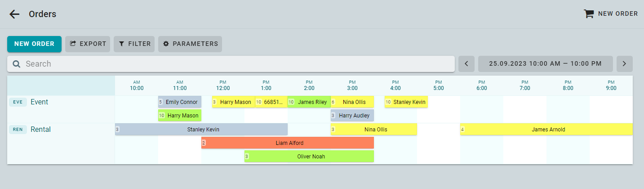644x189 pixels.
Task: Click in the Search field
Action: pyautogui.click(x=234, y=64)
